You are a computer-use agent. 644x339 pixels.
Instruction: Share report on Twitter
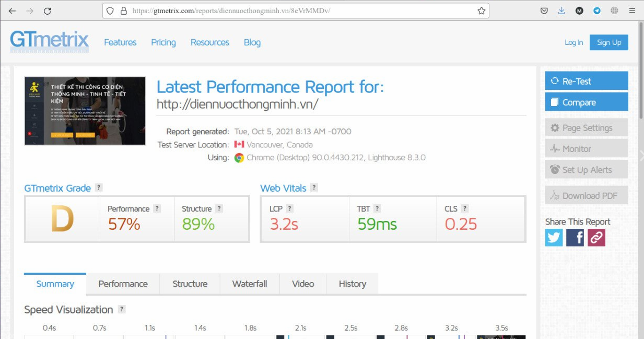coord(554,238)
